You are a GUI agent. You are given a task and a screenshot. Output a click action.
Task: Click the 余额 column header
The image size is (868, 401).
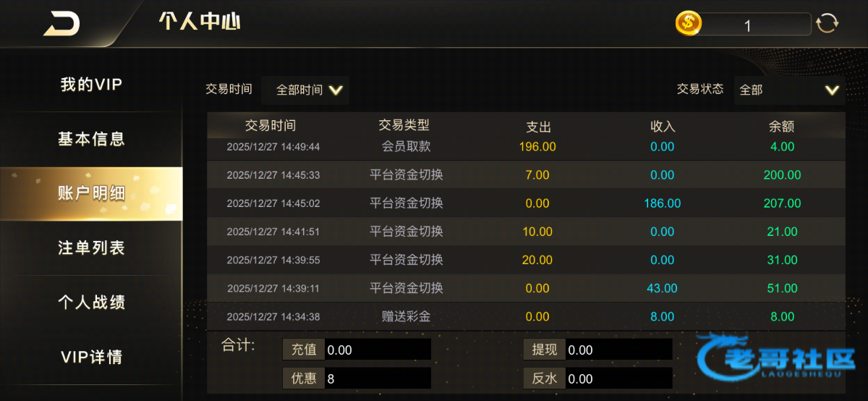pyautogui.click(x=781, y=127)
